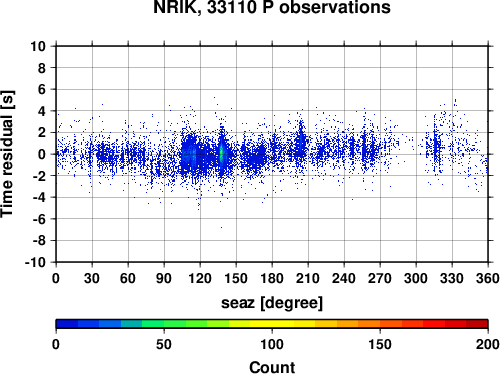The image size is (500, 374).
Task: Click x-axis tick label '360'
Action: 488,278
